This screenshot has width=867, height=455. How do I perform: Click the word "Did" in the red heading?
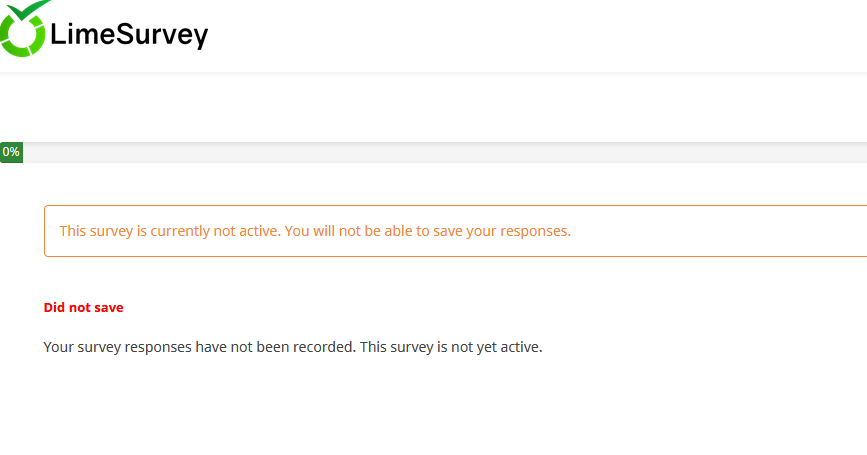point(55,308)
